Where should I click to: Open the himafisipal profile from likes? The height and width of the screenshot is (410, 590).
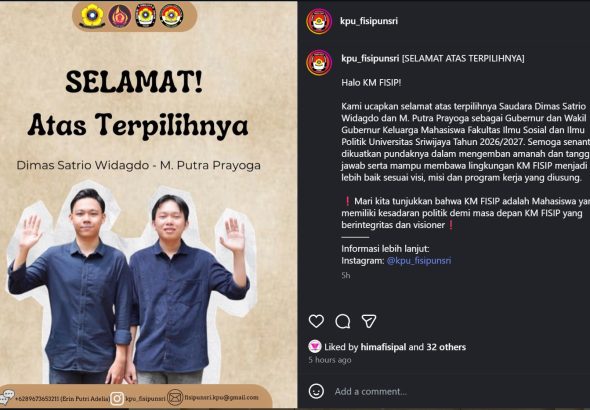pos(383,347)
